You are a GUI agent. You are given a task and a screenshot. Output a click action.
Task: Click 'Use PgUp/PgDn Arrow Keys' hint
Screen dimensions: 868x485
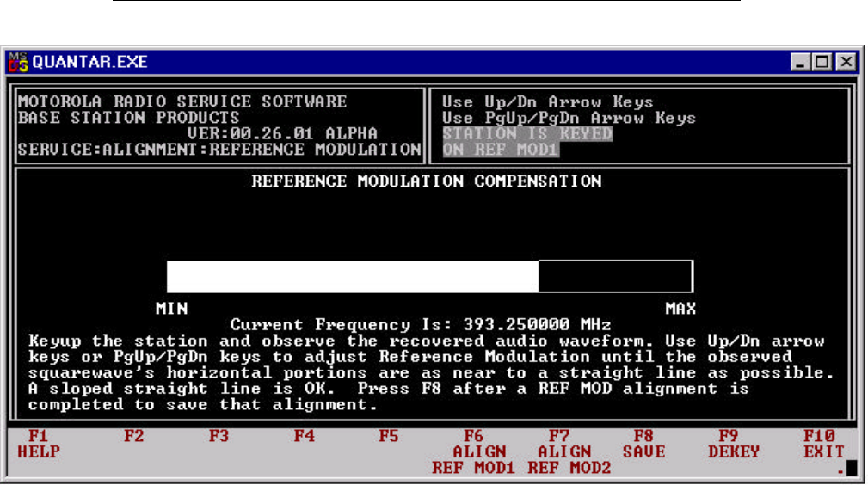tap(569, 118)
